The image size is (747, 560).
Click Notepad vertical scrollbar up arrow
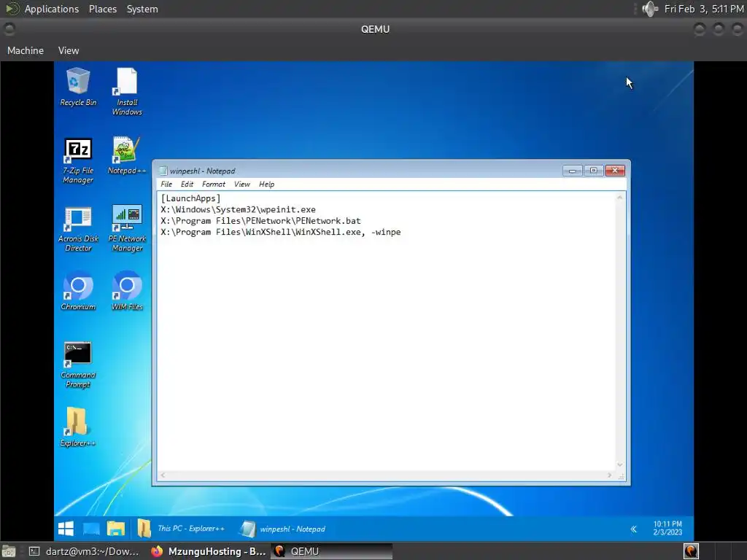click(620, 197)
